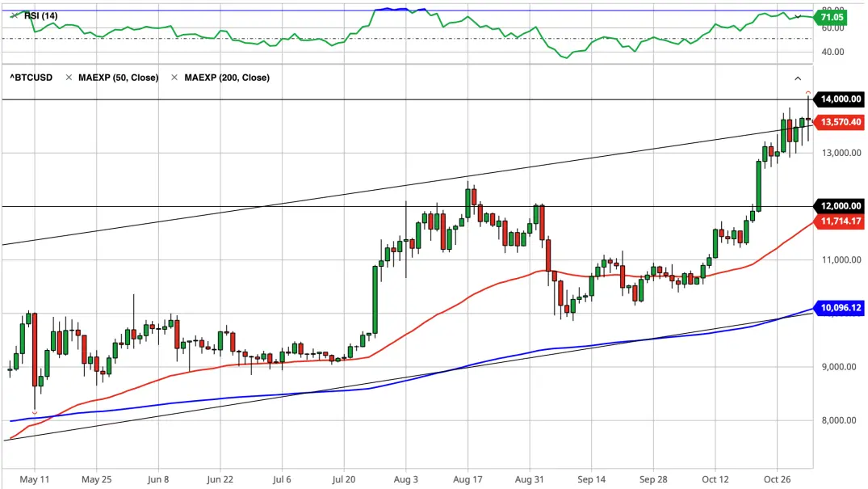
Task: Click the 9,000.00 price axis label
Action: pyautogui.click(x=841, y=366)
